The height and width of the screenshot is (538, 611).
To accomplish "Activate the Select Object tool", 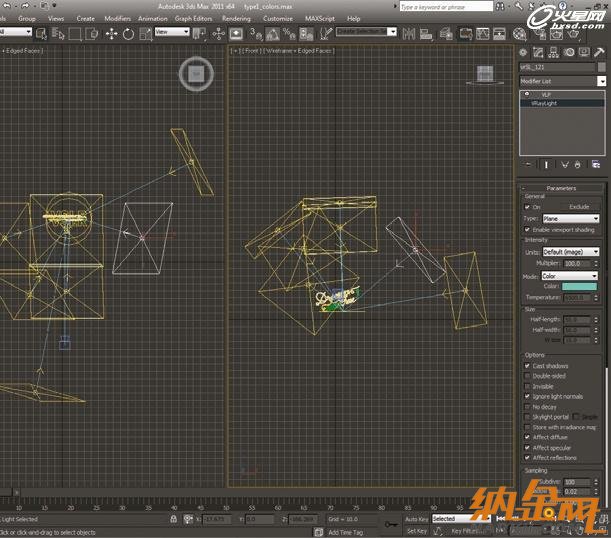I will click(x=41, y=34).
